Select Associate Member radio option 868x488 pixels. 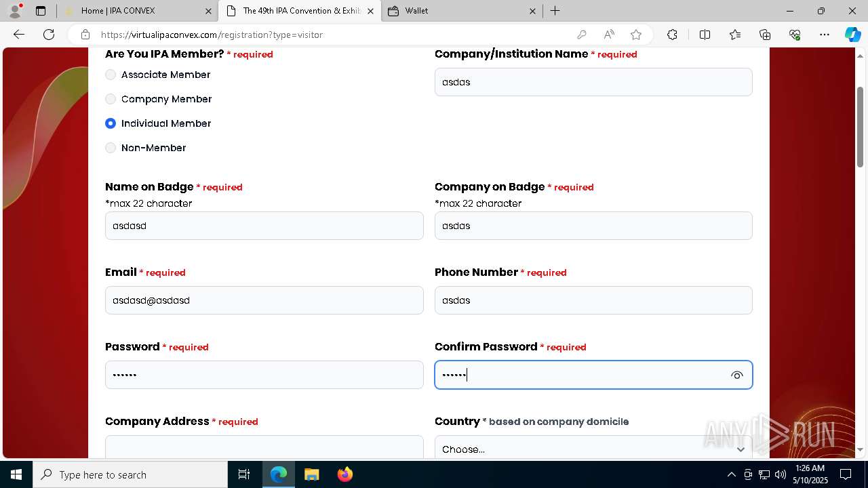click(111, 75)
